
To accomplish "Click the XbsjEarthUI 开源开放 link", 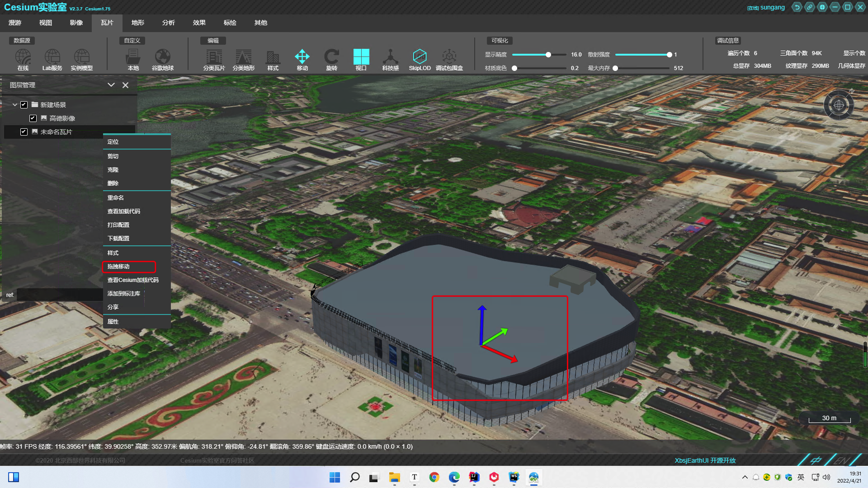I will [705, 460].
